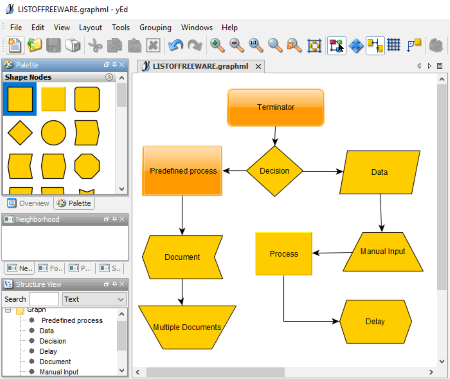Show next document tab arrow
Viewport: 450px width, 379px height.
(429, 66)
